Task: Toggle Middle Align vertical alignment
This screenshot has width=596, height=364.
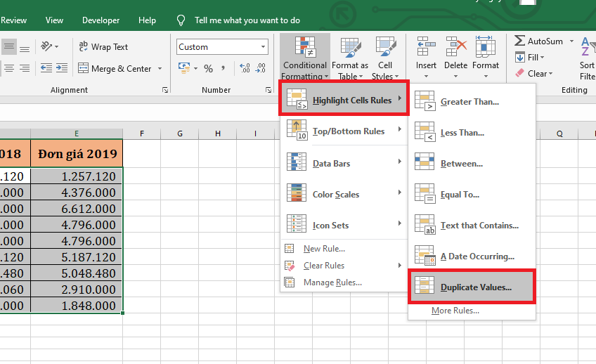Action: [9, 47]
